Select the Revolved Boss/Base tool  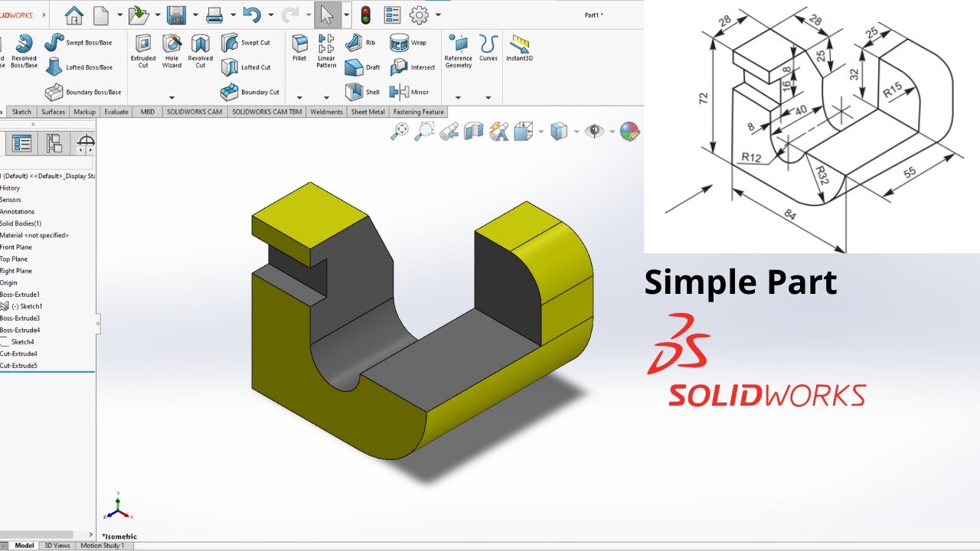point(24,51)
